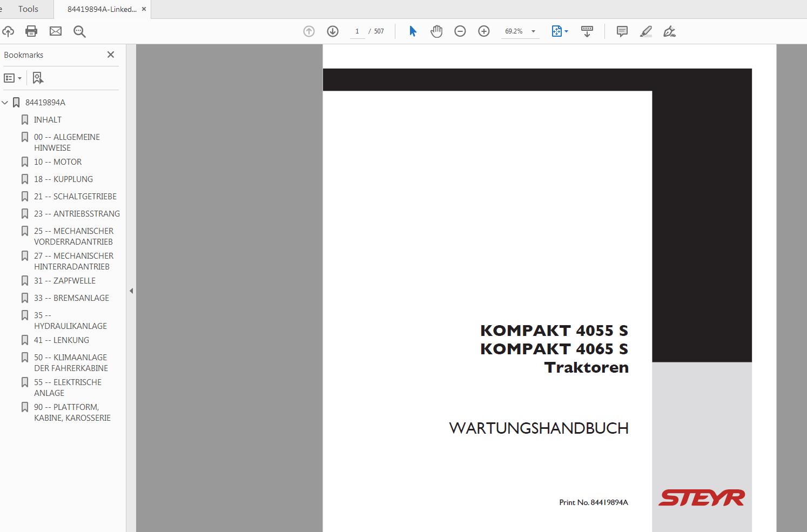
Task: Activate the hand pan tool
Action: tap(436, 31)
